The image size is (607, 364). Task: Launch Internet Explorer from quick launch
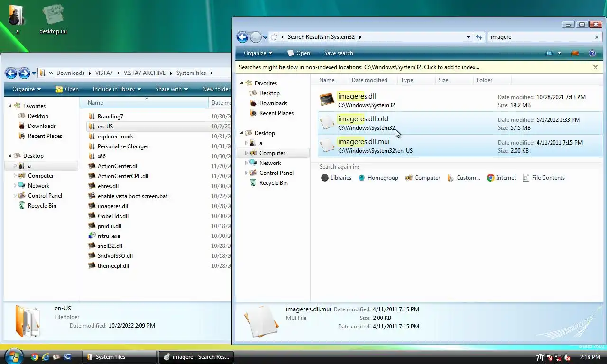pyautogui.click(x=46, y=357)
